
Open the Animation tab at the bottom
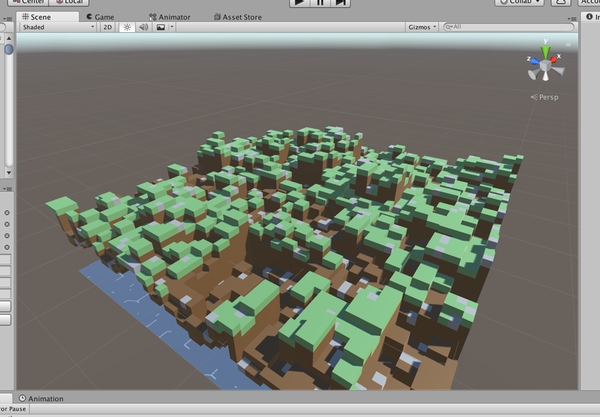pyautogui.click(x=41, y=398)
